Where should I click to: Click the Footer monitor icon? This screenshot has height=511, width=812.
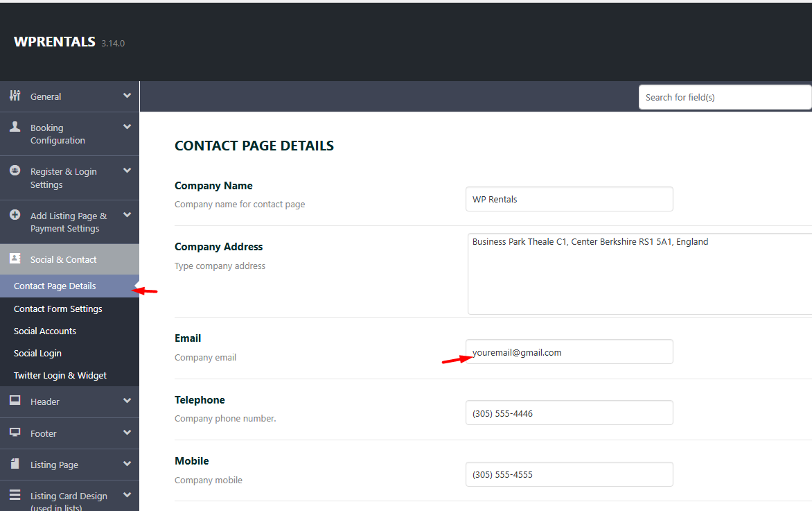tap(15, 433)
